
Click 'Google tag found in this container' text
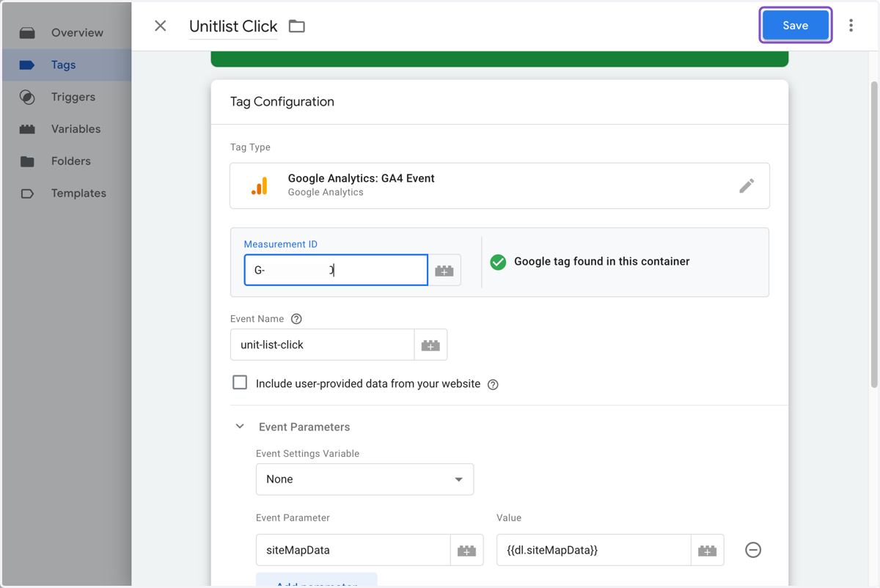(x=601, y=262)
